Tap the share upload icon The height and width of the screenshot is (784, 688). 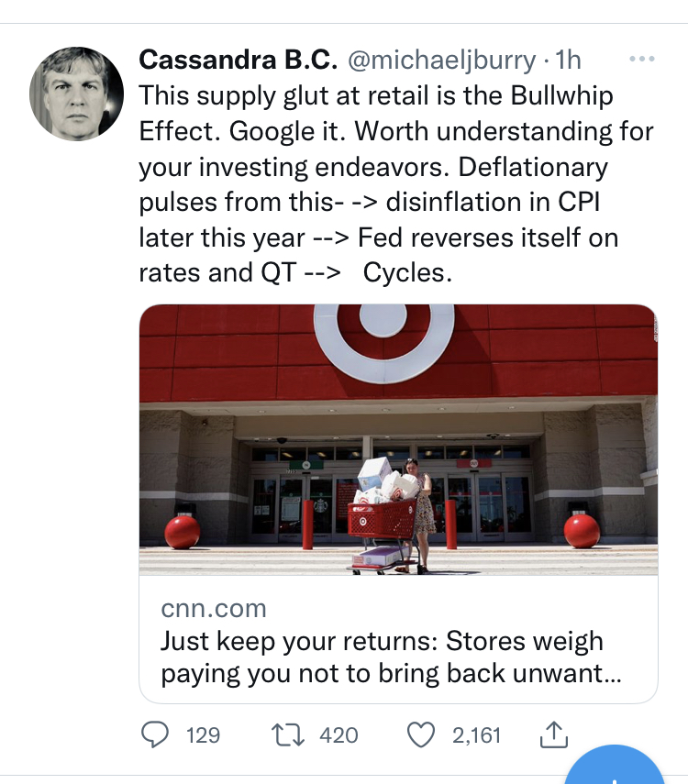tap(556, 734)
